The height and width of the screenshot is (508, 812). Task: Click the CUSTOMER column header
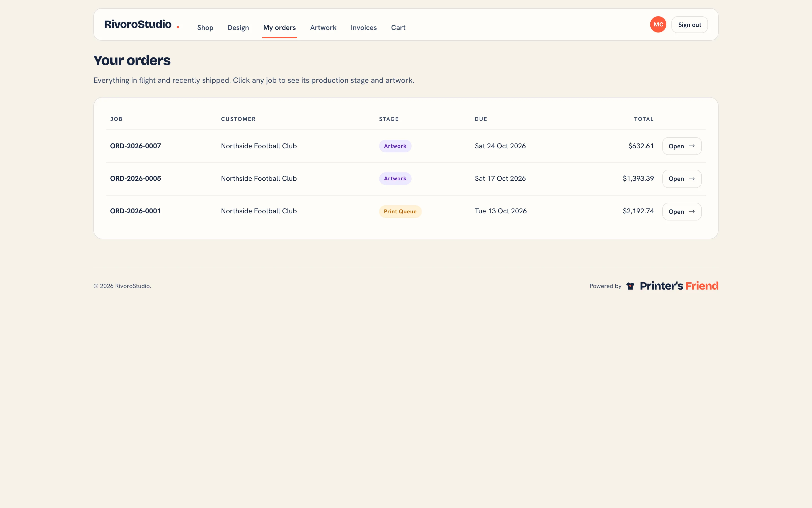238,119
